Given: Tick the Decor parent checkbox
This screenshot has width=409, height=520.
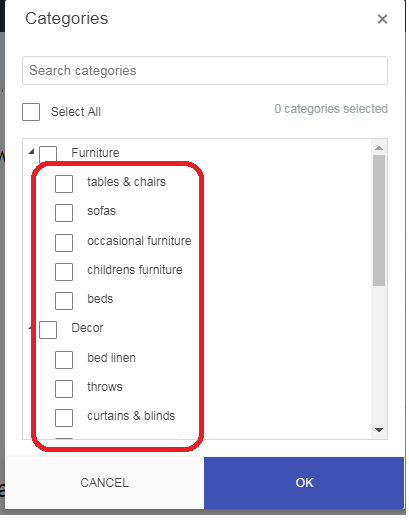Looking at the screenshot, I should (48, 330).
